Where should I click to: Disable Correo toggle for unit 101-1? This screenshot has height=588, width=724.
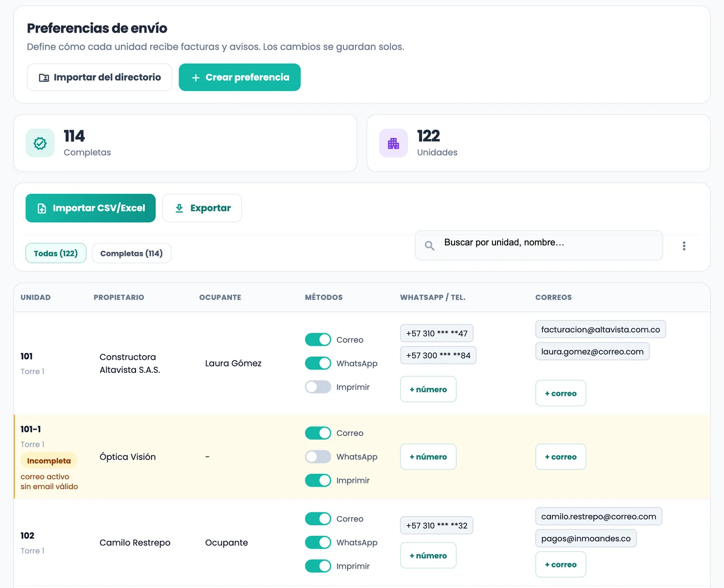click(x=318, y=433)
